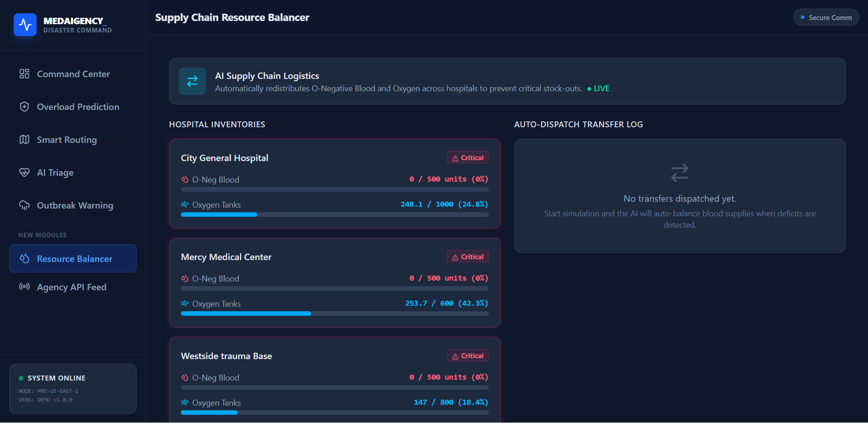Click Mercy Medical's Oxygen Tanks progress bar
Image resolution: width=868 pixels, height=423 pixels.
[x=335, y=313]
